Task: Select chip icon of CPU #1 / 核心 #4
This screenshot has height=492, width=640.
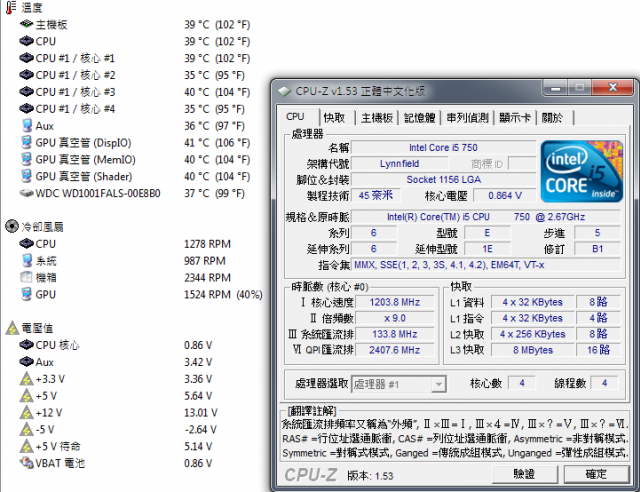Action: (26, 109)
